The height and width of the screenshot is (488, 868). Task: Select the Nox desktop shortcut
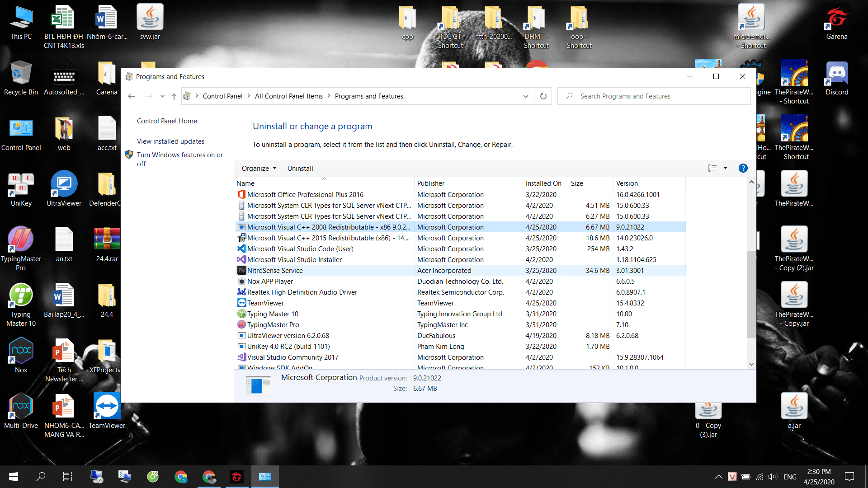pos(21,356)
